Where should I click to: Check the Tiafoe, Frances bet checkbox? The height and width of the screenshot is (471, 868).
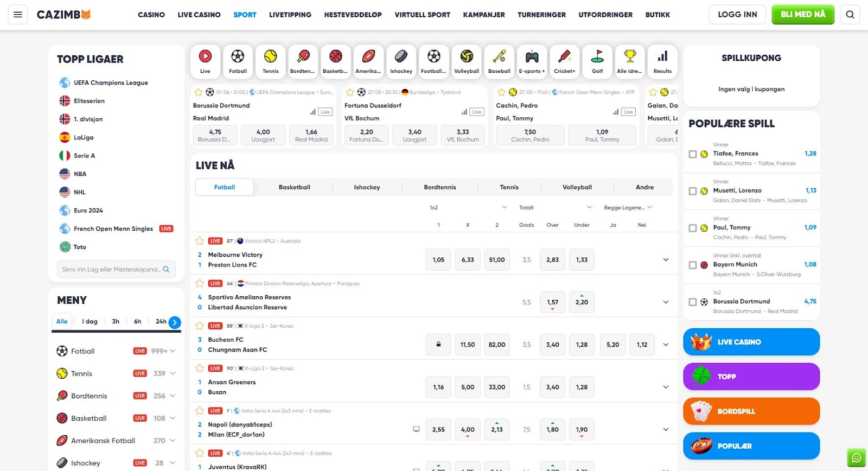click(x=693, y=154)
